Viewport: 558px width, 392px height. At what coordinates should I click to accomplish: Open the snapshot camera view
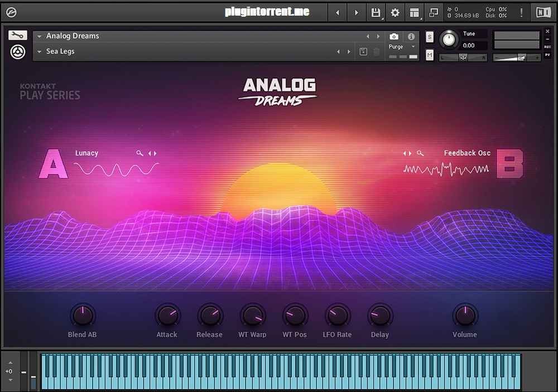click(394, 36)
